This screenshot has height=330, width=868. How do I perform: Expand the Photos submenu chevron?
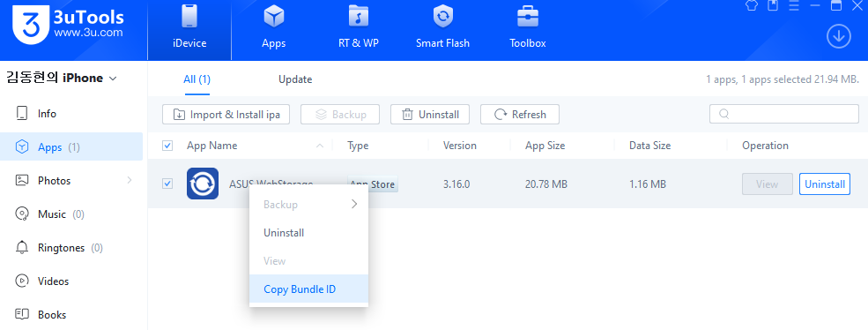pyautogui.click(x=130, y=180)
